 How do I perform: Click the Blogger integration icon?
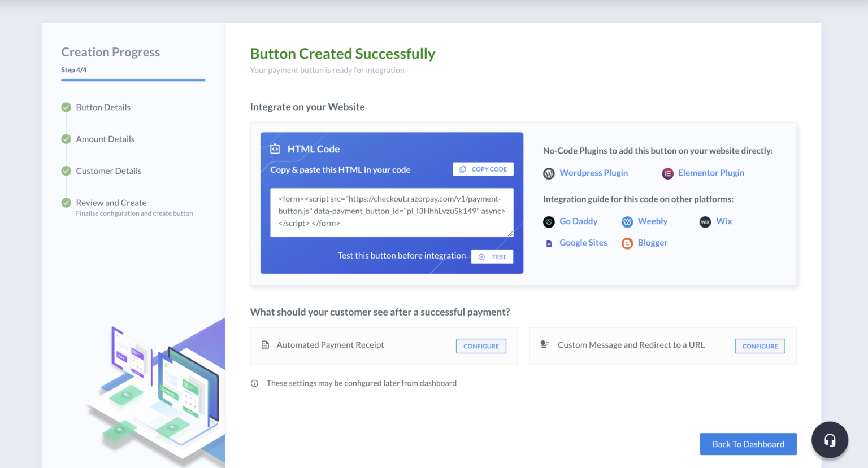[627, 243]
